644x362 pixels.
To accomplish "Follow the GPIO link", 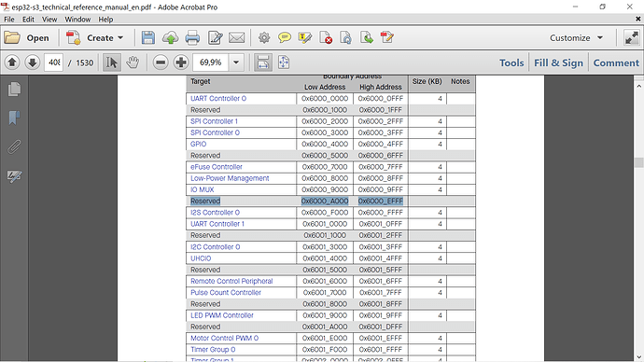I will click(199, 144).
